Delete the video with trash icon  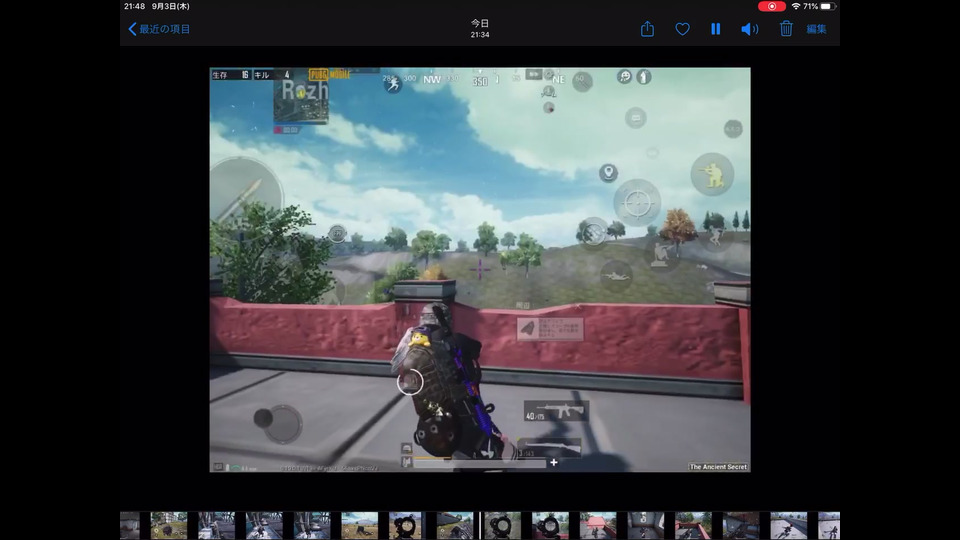(786, 29)
